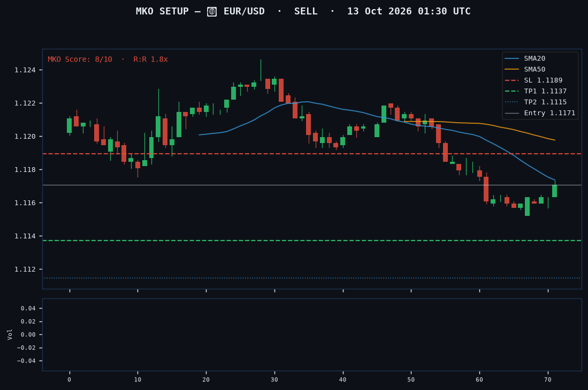The height and width of the screenshot is (390, 588).
Task: Click the −0.04 volume axis label
Action: click(26, 361)
